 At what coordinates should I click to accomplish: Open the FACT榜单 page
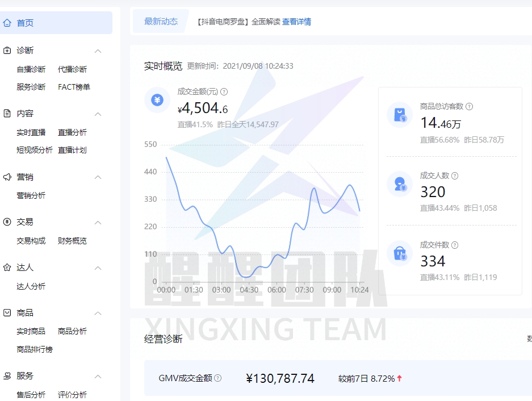click(x=73, y=87)
